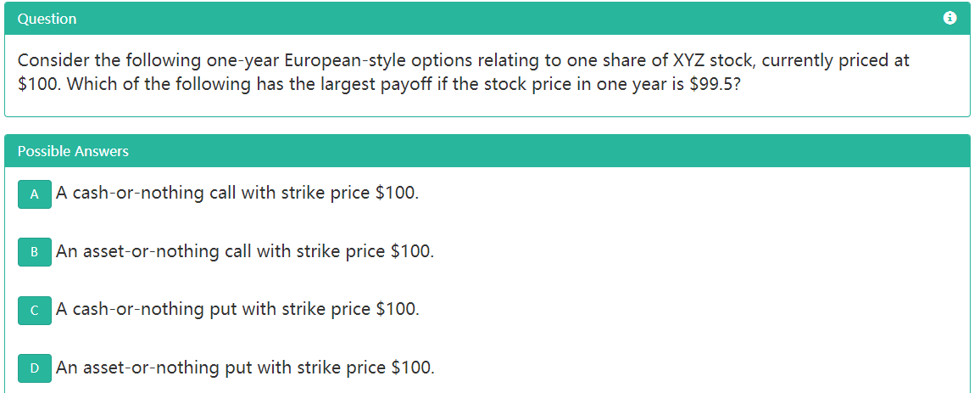Click the info icon in Question header
980x393 pixels.
click(949, 19)
